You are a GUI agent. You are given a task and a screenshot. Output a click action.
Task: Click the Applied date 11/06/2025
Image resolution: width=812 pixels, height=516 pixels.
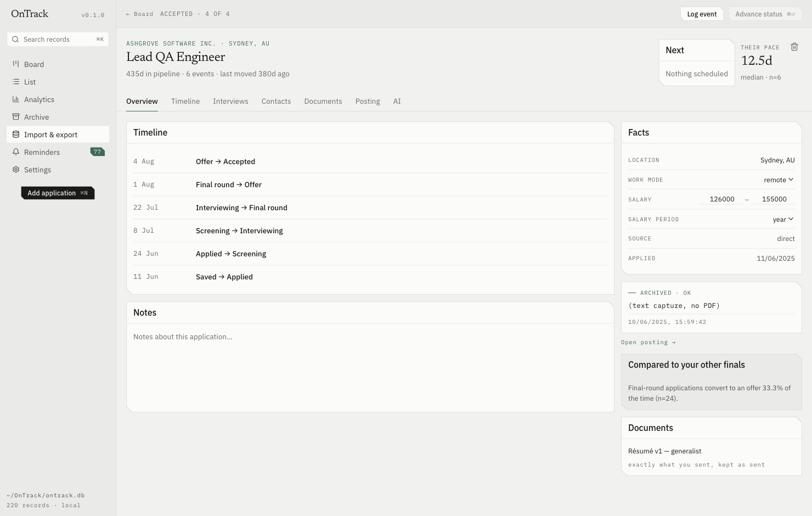point(776,259)
